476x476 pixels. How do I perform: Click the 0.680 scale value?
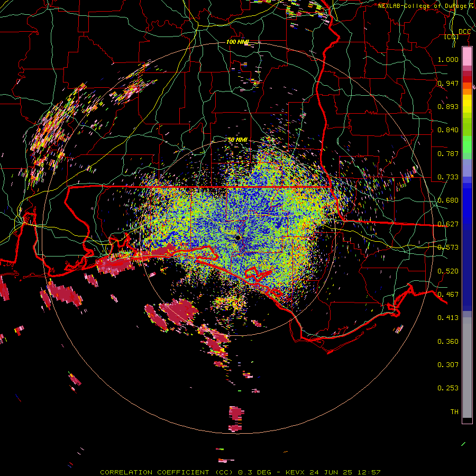[x=448, y=200]
